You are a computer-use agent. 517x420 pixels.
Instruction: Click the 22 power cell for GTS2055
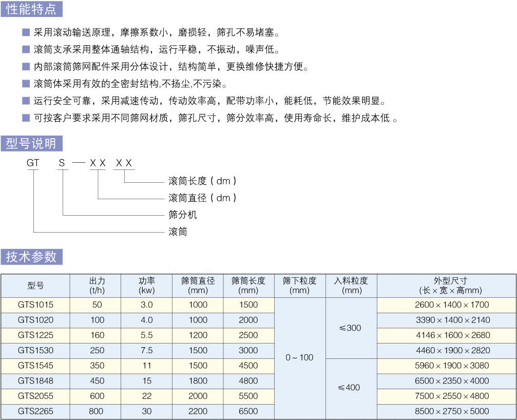pyautogui.click(x=147, y=396)
